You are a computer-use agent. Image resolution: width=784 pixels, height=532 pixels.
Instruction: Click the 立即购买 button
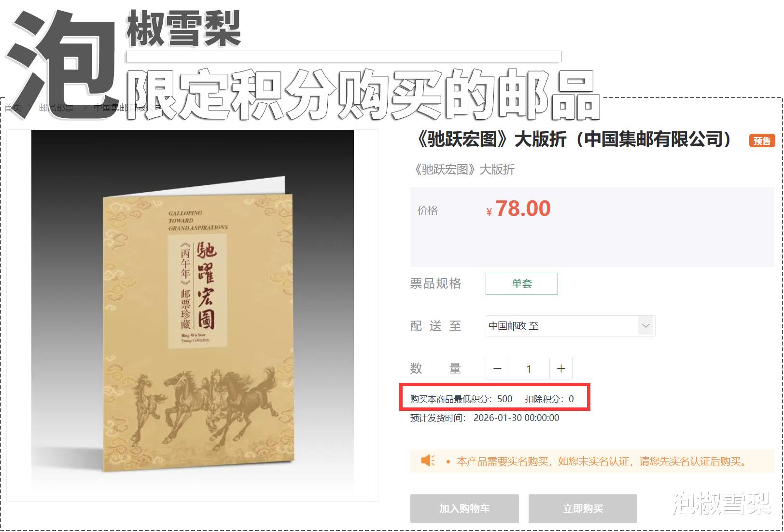(583, 508)
